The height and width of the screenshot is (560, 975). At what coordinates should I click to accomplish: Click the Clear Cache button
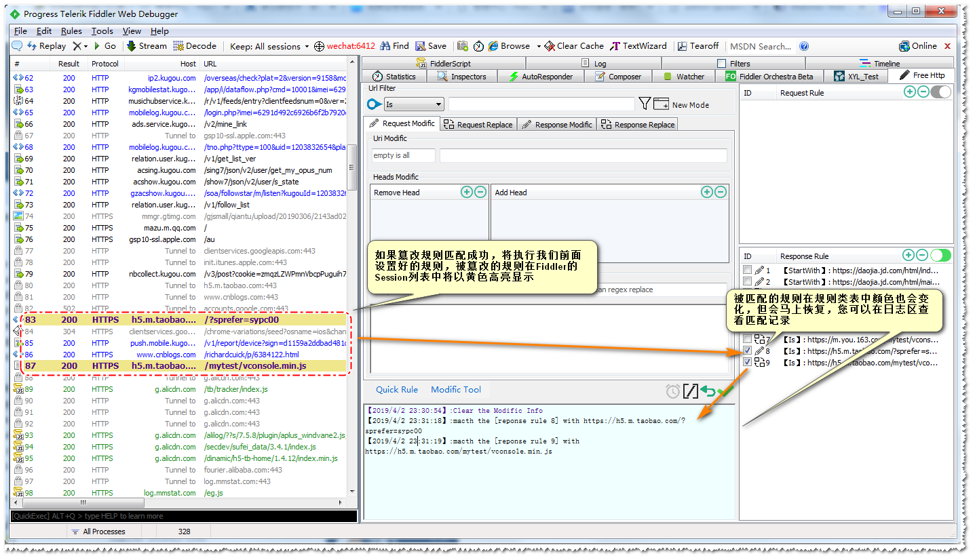(574, 46)
